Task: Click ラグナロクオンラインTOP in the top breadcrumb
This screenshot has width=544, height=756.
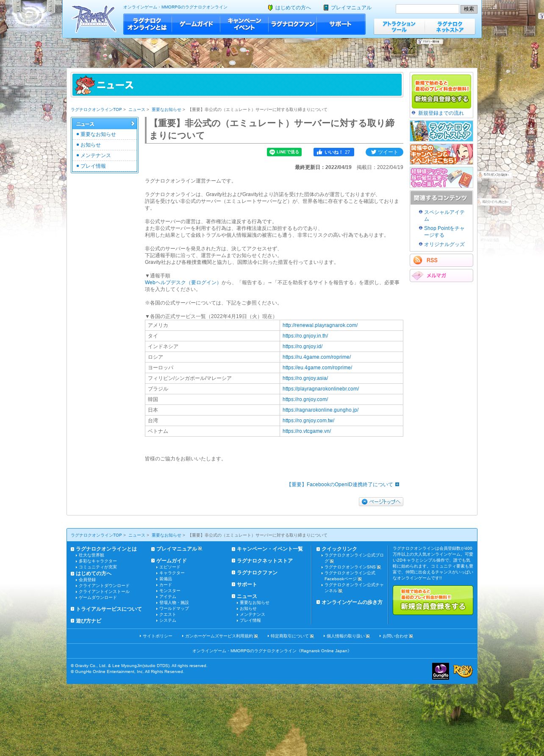Action: [96, 110]
